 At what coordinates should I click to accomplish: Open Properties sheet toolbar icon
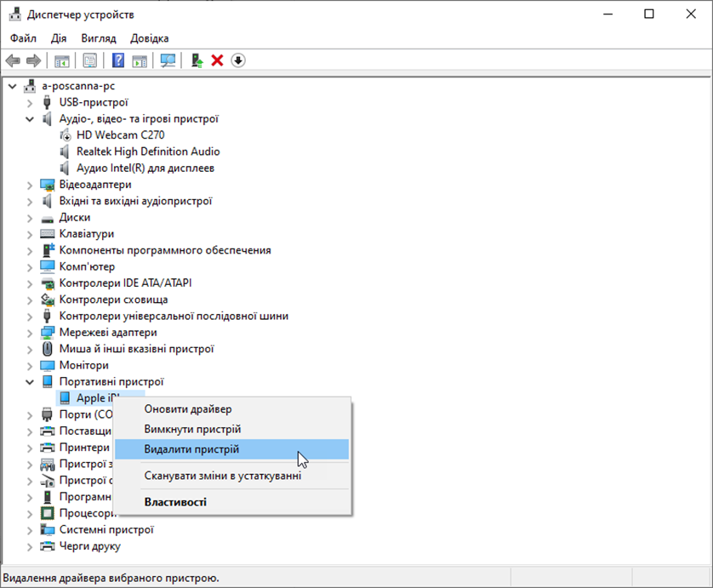click(x=90, y=60)
